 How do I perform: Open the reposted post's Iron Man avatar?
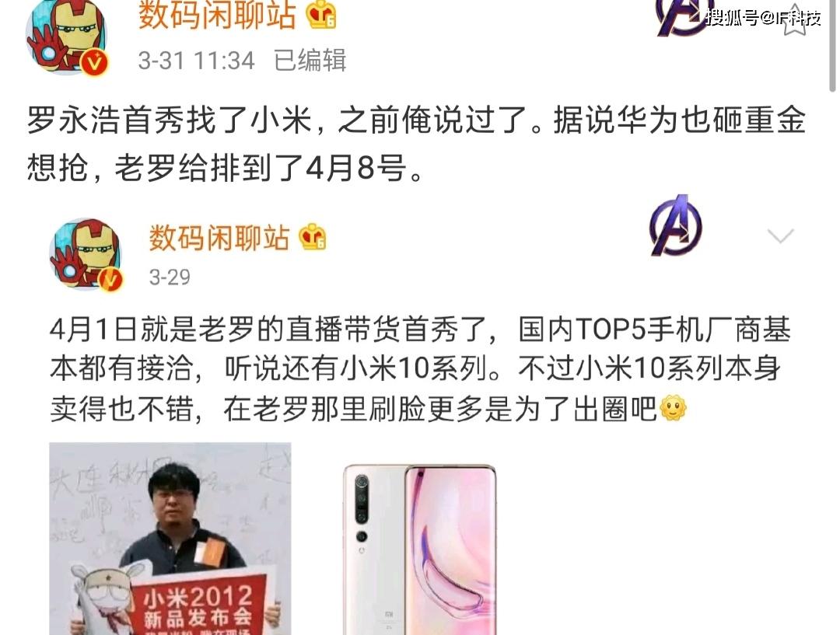86,253
